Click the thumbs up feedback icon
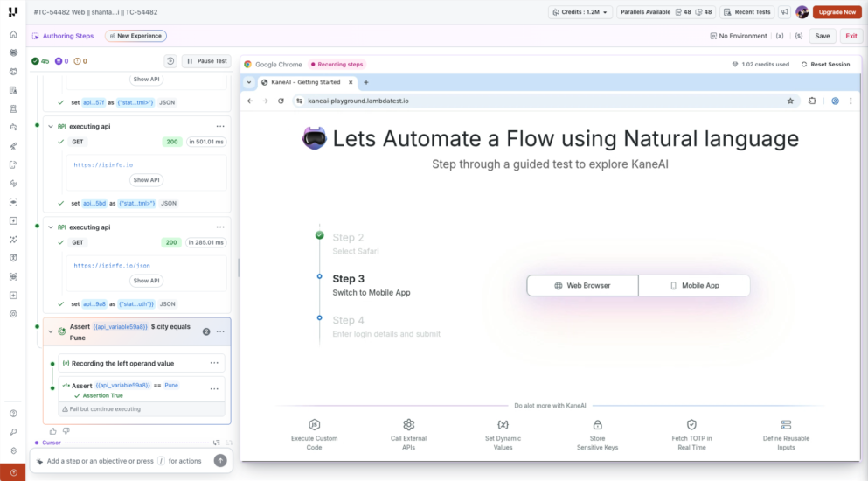Viewport: 868px width, 481px height. [53, 431]
